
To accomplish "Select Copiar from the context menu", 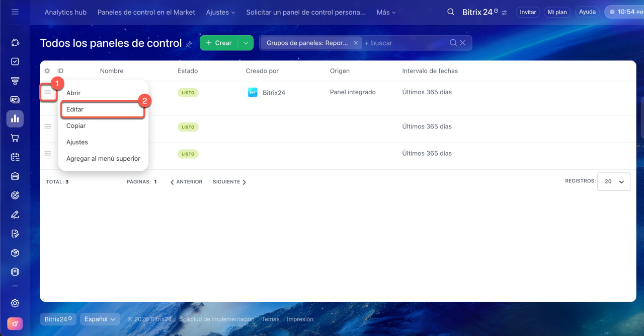I will (76, 126).
